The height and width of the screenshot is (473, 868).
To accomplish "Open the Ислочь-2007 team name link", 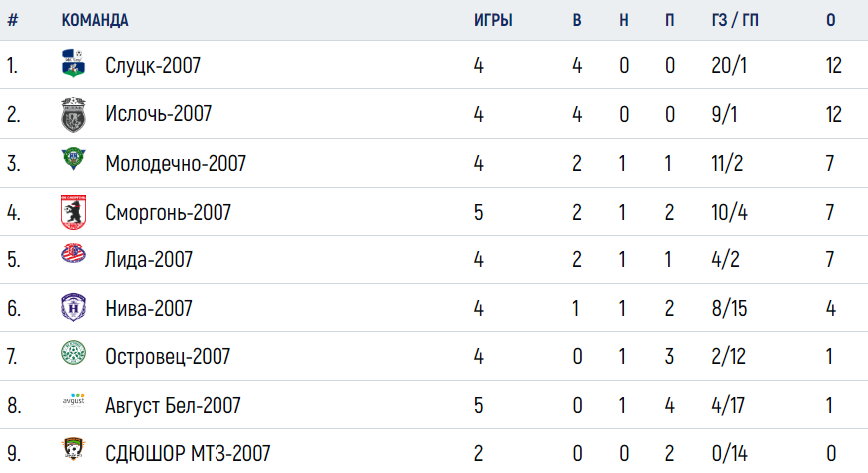I will pyautogui.click(x=159, y=114).
